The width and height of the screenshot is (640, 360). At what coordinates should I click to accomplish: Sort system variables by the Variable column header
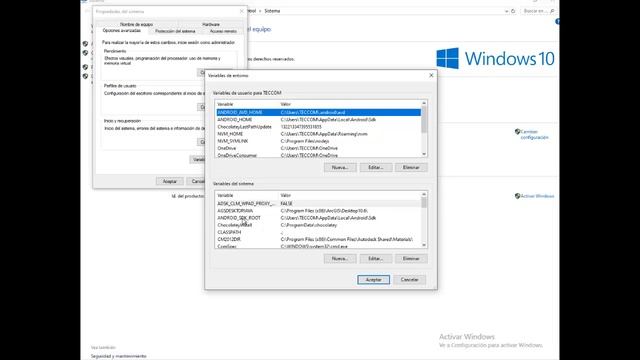247,196
